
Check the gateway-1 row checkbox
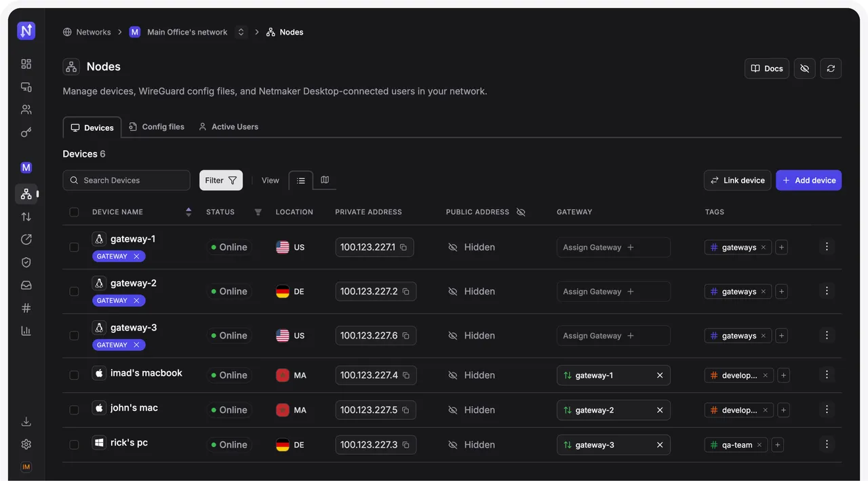(74, 247)
